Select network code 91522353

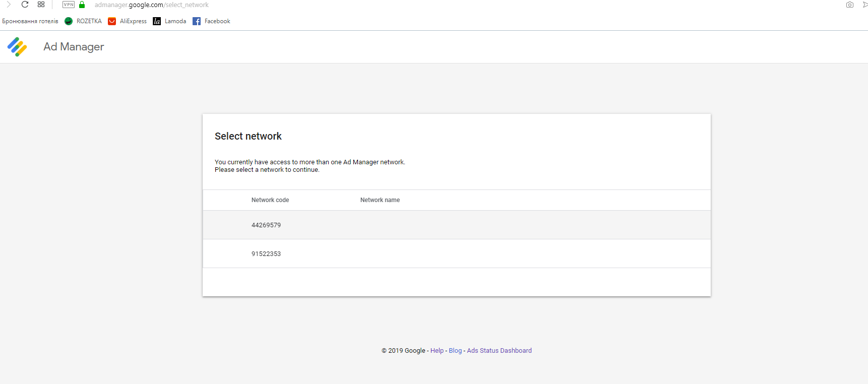pyautogui.click(x=266, y=254)
